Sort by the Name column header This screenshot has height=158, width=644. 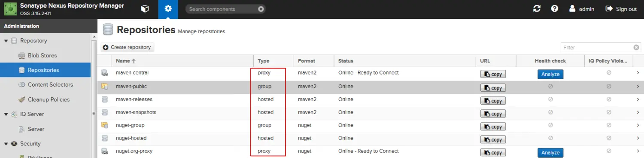[182, 61]
